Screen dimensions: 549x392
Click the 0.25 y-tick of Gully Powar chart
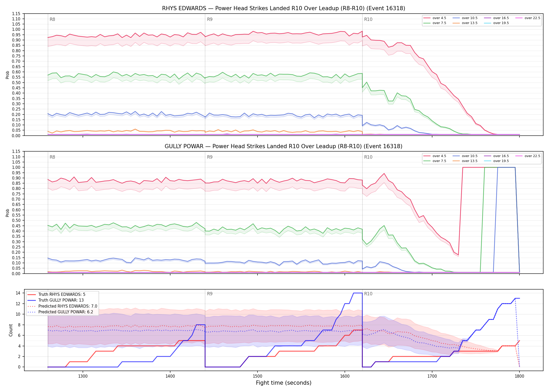click(x=16, y=247)
